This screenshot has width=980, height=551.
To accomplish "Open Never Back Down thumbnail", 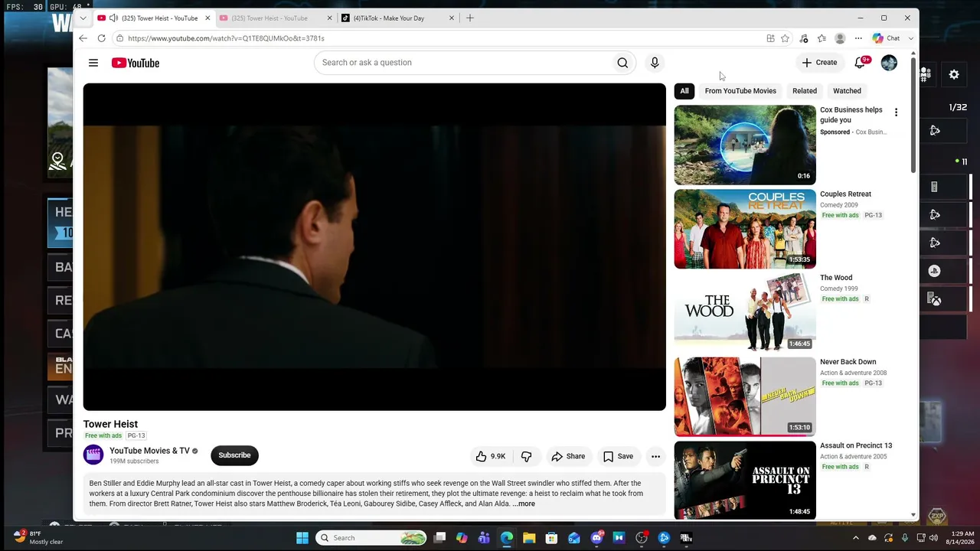I will coord(745,397).
